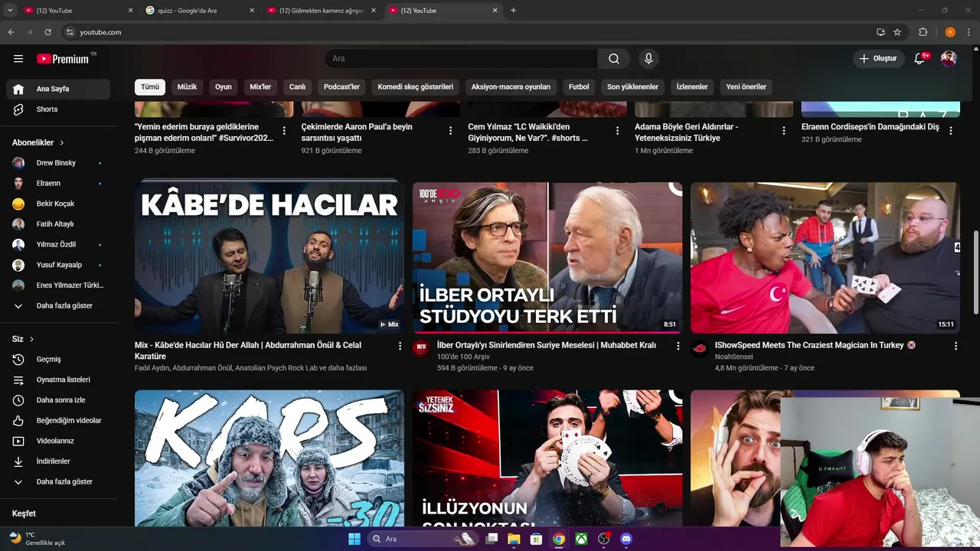
Task: Open the Chrome extensions puzzle icon
Action: [x=923, y=32]
